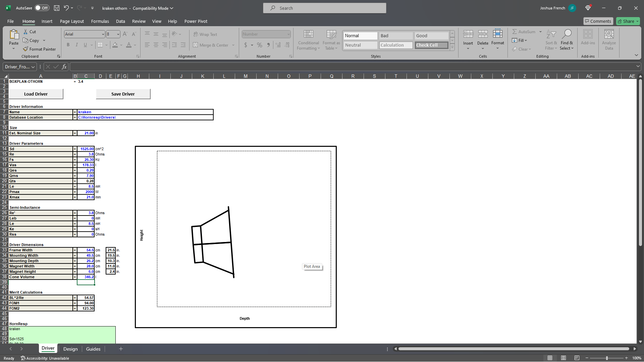
Task: Click the Format cells icon
Action: (x=498, y=34)
